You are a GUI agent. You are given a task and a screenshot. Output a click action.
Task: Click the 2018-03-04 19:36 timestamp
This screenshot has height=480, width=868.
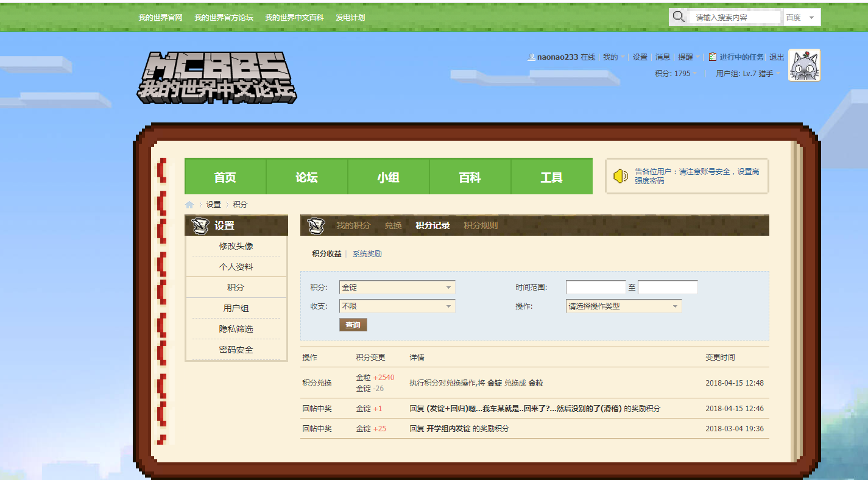735,429
